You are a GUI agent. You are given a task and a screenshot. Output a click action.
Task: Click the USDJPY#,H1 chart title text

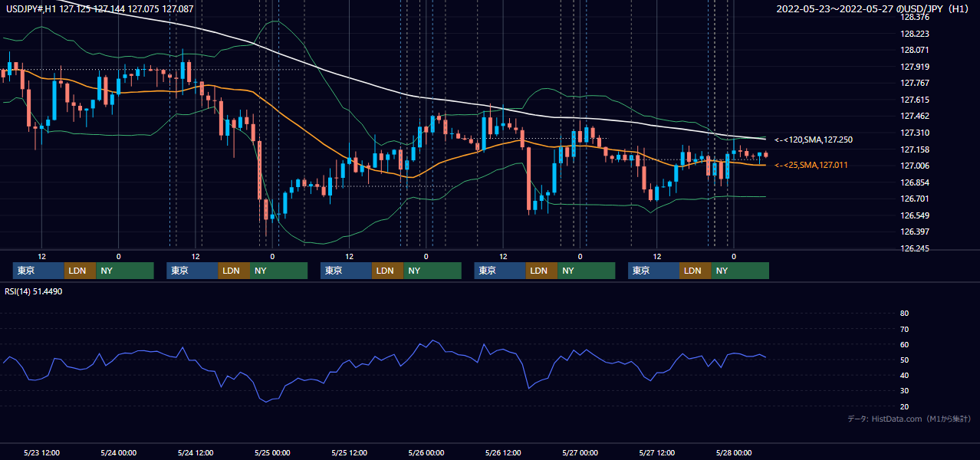point(100,9)
